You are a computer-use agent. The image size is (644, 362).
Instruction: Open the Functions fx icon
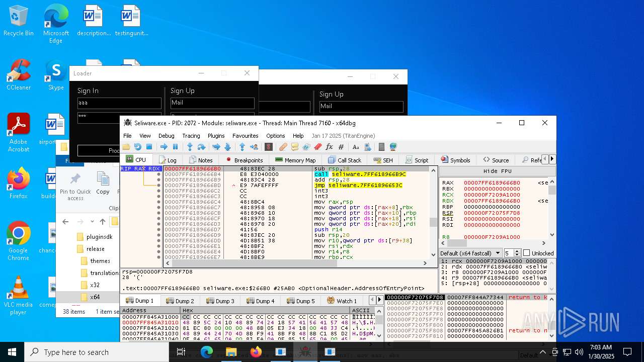click(x=330, y=147)
